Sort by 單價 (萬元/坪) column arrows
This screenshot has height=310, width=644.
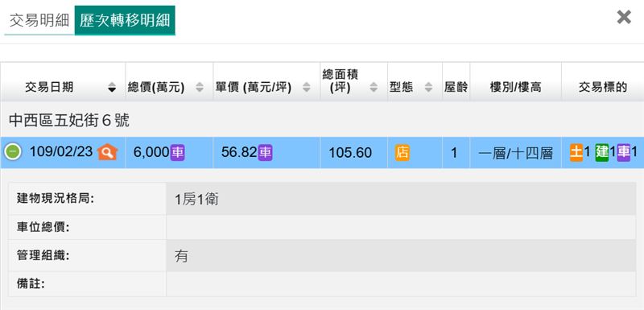click(307, 88)
